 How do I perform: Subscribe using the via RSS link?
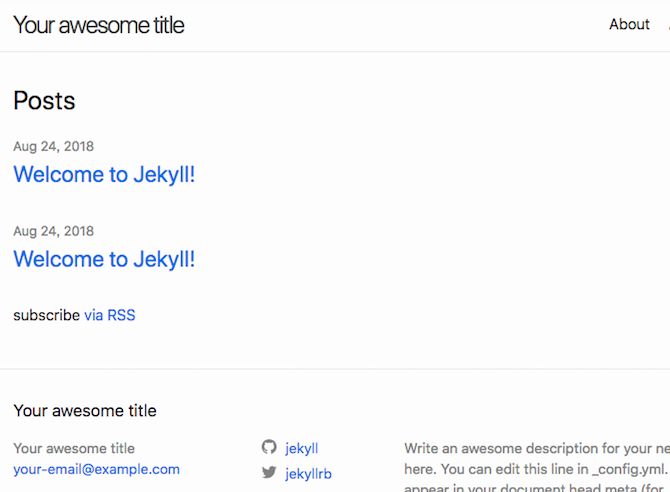click(109, 315)
